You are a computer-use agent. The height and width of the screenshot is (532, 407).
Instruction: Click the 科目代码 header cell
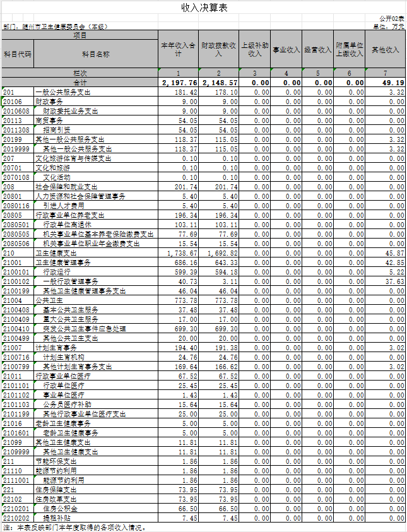(18, 54)
